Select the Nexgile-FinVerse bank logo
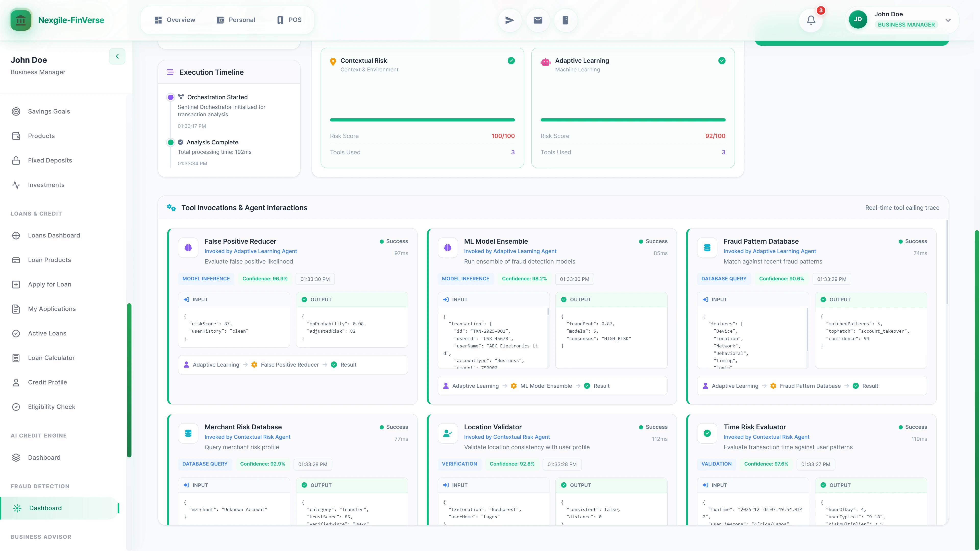The image size is (980, 551). coord(20,20)
